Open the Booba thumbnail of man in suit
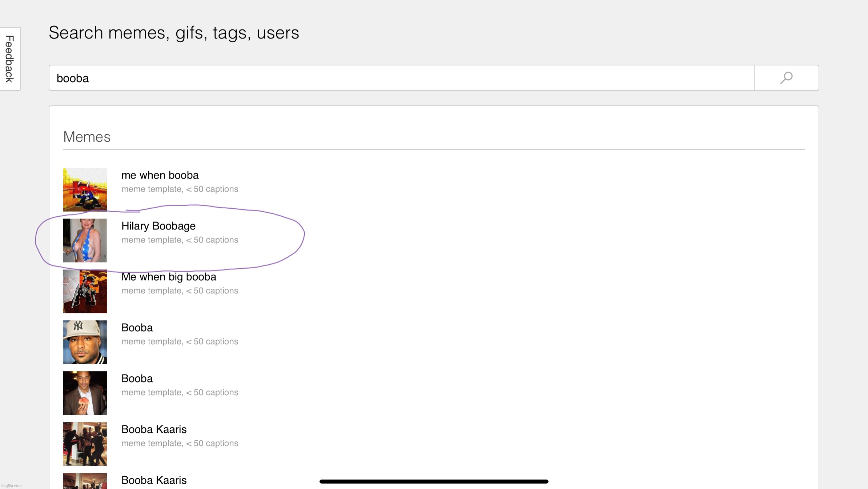The image size is (868, 489). click(85, 393)
